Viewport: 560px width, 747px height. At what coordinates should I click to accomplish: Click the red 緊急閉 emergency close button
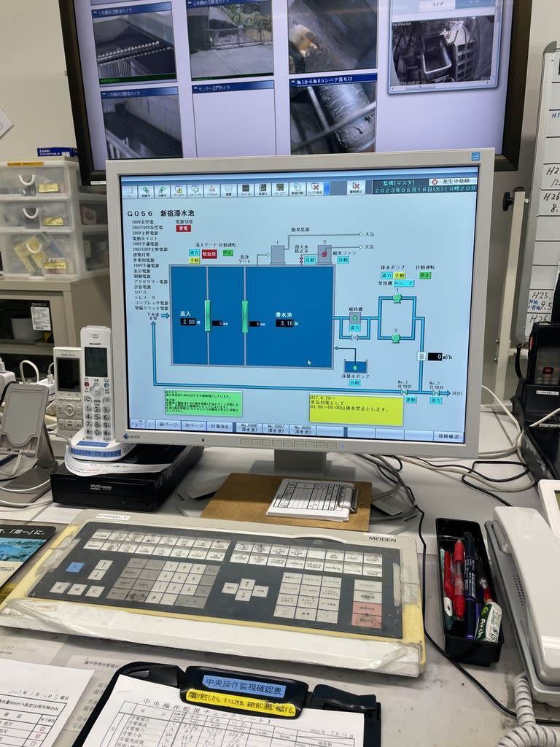209,254
